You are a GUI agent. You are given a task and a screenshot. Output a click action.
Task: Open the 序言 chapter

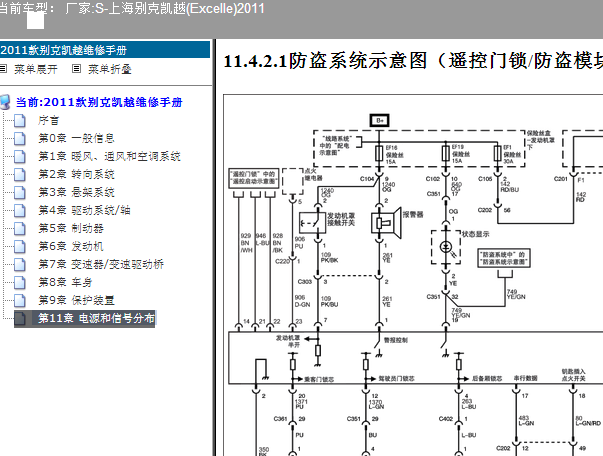48,120
